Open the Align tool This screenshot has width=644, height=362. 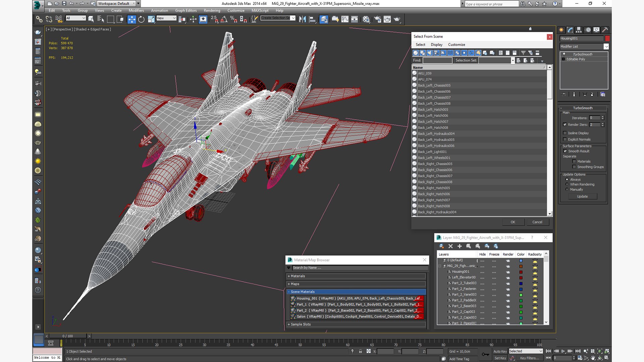tap(312, 19)
